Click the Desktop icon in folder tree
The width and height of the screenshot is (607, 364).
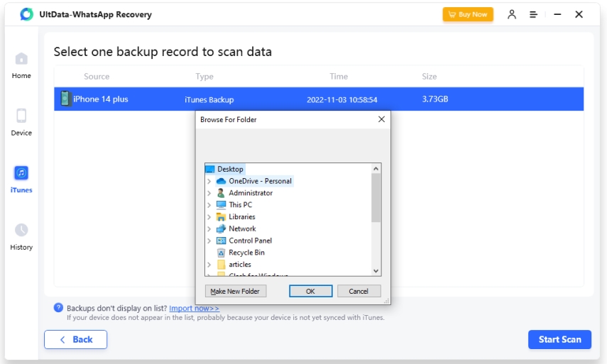tap(210, 169)
